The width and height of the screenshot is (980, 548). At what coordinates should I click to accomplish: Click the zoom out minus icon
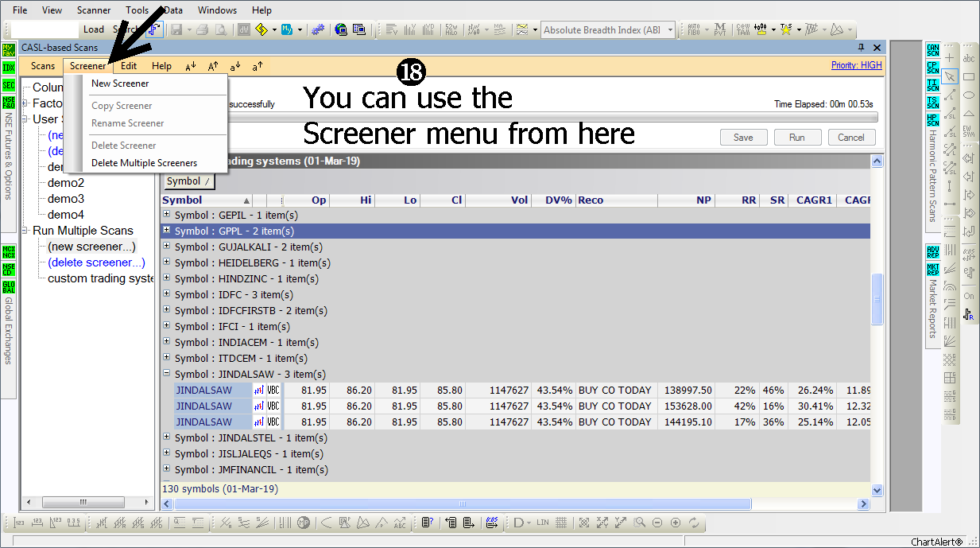pyautogui.click(x=657, y=523)
